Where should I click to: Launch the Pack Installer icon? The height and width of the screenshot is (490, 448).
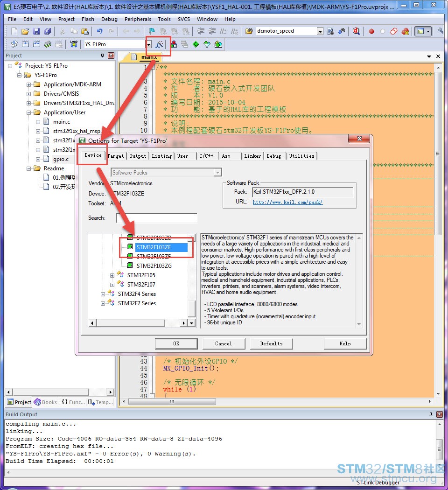point(218,44)
